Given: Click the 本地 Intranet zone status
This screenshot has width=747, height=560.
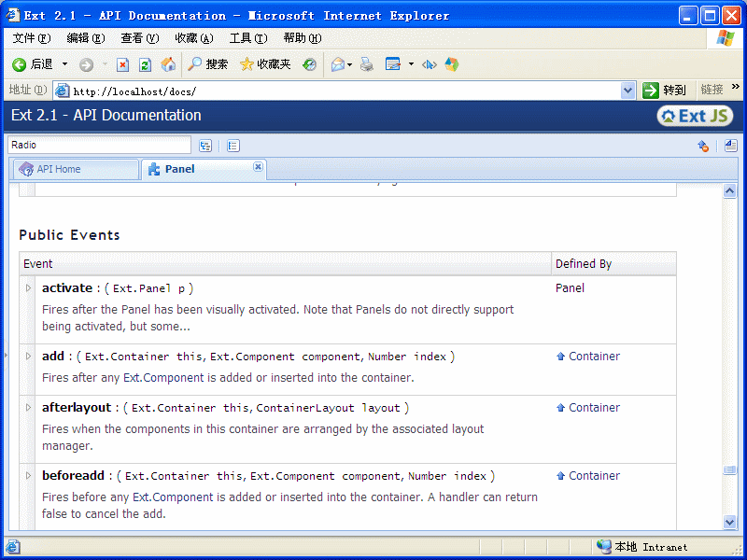Looking at the screenshot, I should pos(641,547).
